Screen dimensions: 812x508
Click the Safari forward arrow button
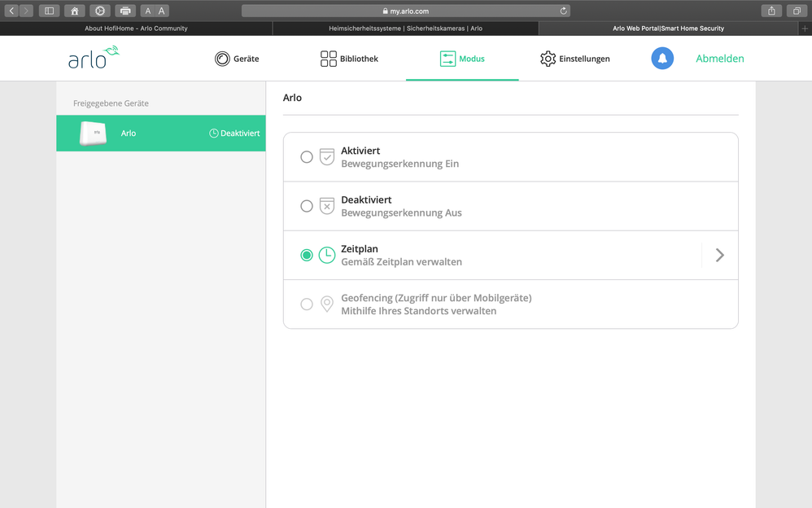[26, 11]
